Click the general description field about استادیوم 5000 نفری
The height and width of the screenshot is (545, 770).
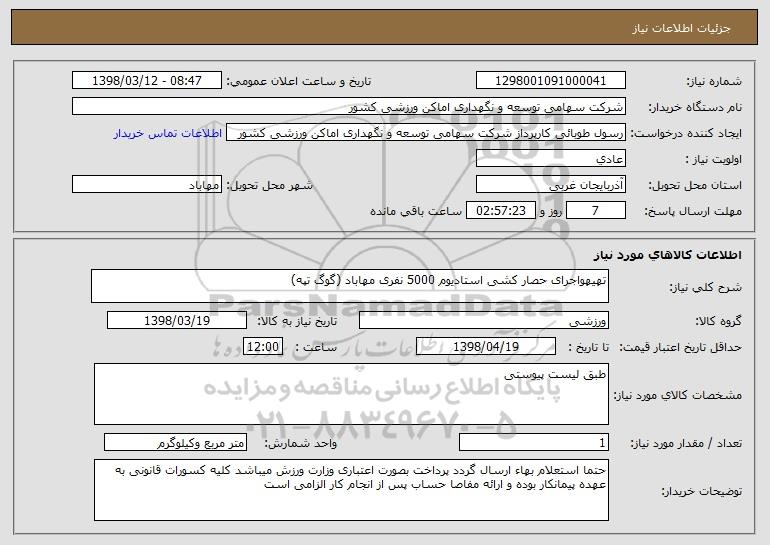pos(350,286)
